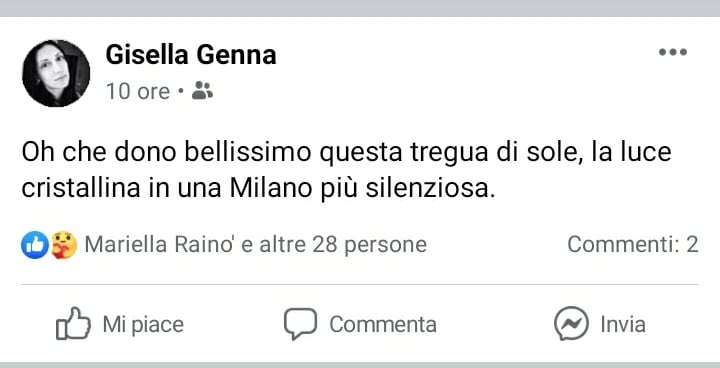
Task: Click the post text about Milano
Action: point(347,171)
